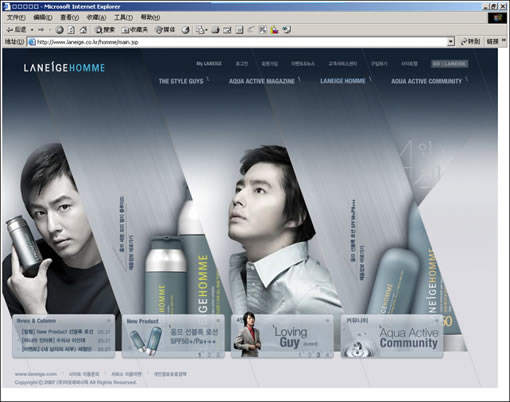Click the Refresh page icon

pos(71,30)
